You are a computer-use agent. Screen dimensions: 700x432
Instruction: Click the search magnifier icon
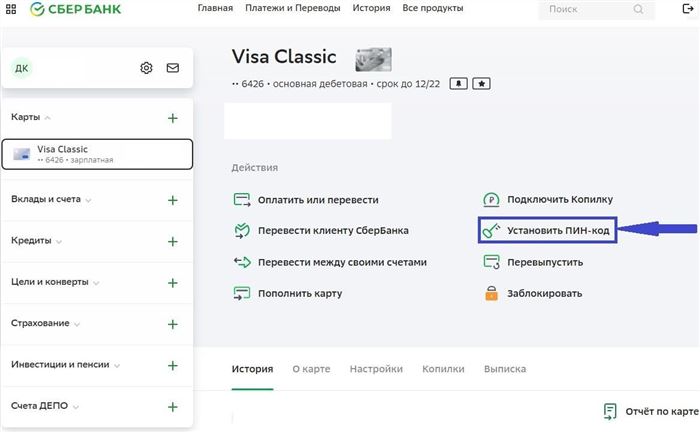pos(638,9)
